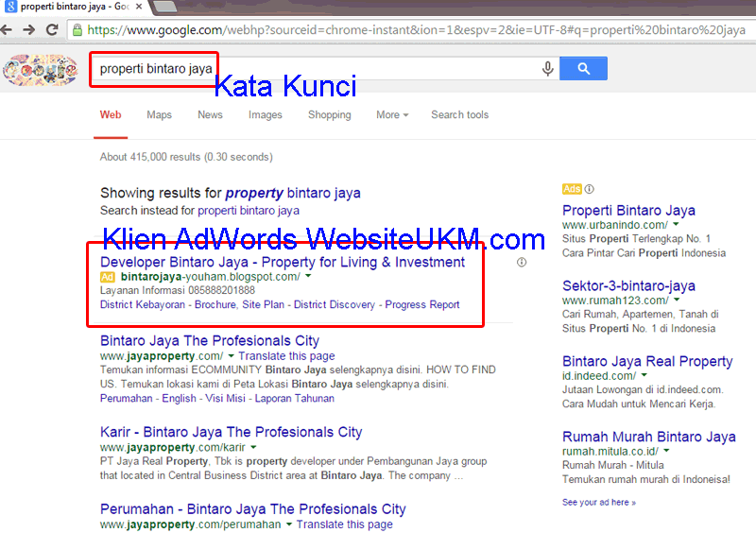The height and width of the screenshot is (533, 756).
Task: Click 'See your ad here' link
Action: point(599,502)
